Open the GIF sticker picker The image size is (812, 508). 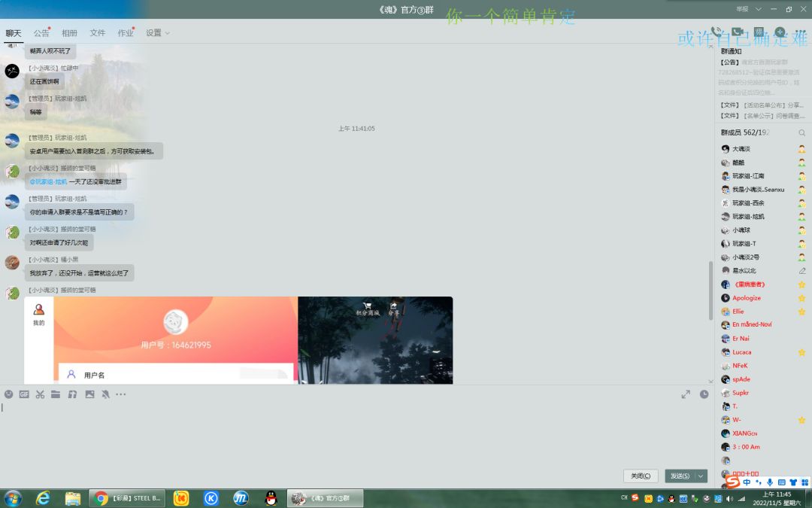pyautogui.click(x=24, y=394)
